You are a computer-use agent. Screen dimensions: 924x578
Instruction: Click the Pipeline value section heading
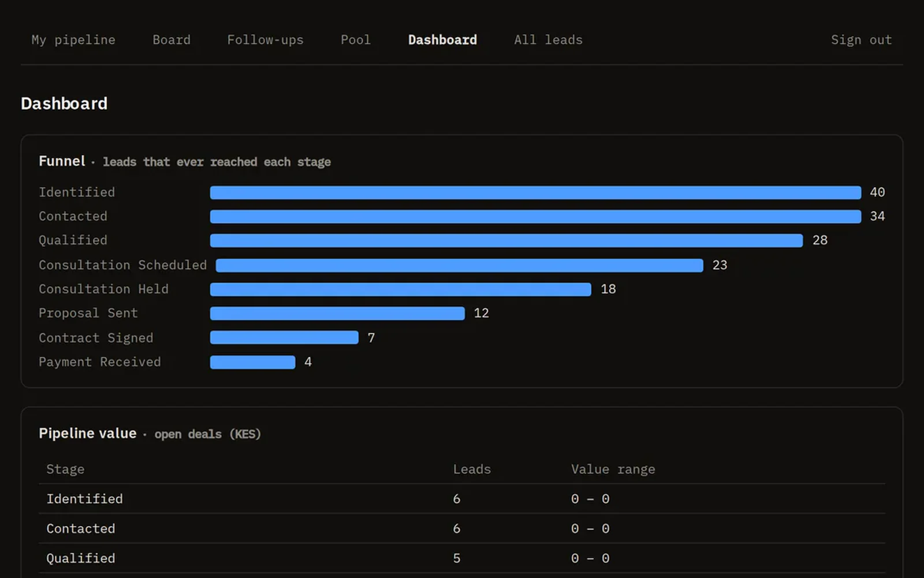click(x=88, y=433)
